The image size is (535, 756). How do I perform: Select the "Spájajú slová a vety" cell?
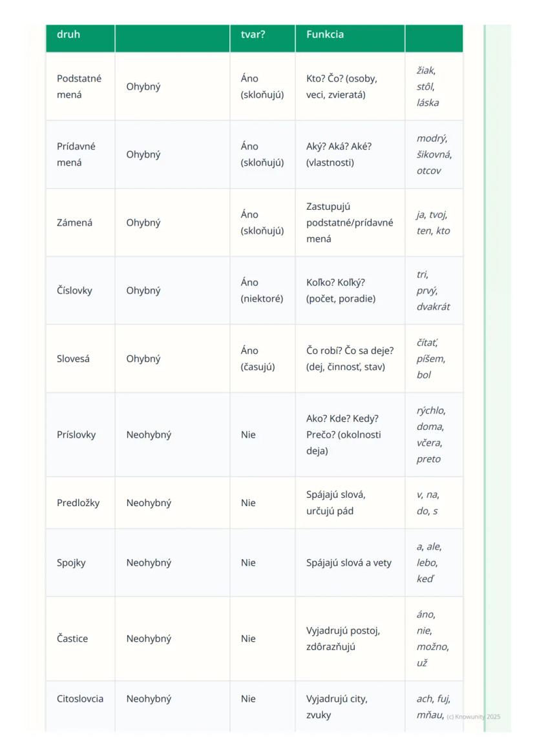click(x=349, y=563)
